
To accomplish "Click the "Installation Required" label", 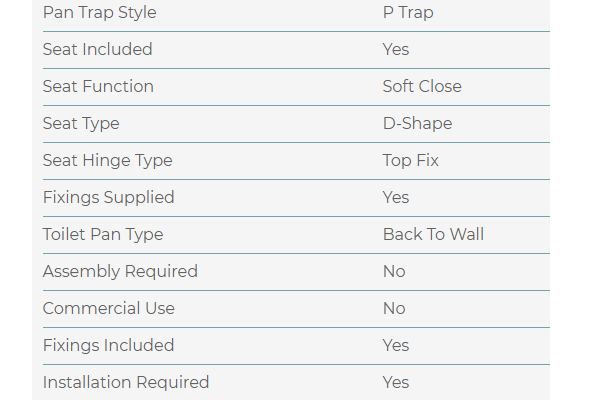I will (126, 382).
